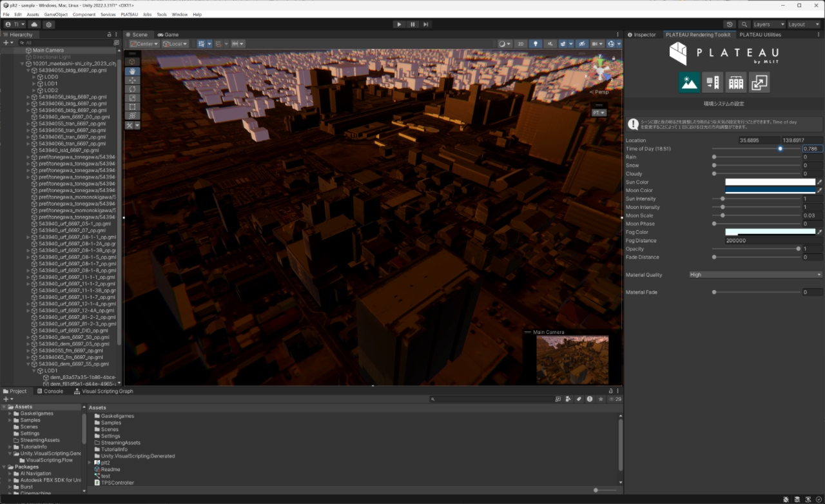Click the Time of Day slider

(756, 149)
